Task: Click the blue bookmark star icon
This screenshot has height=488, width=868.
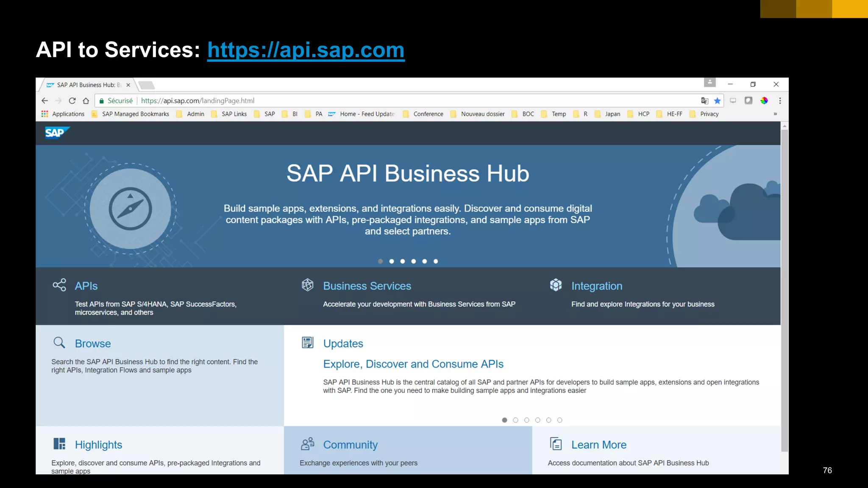Action: click(717, 100)
